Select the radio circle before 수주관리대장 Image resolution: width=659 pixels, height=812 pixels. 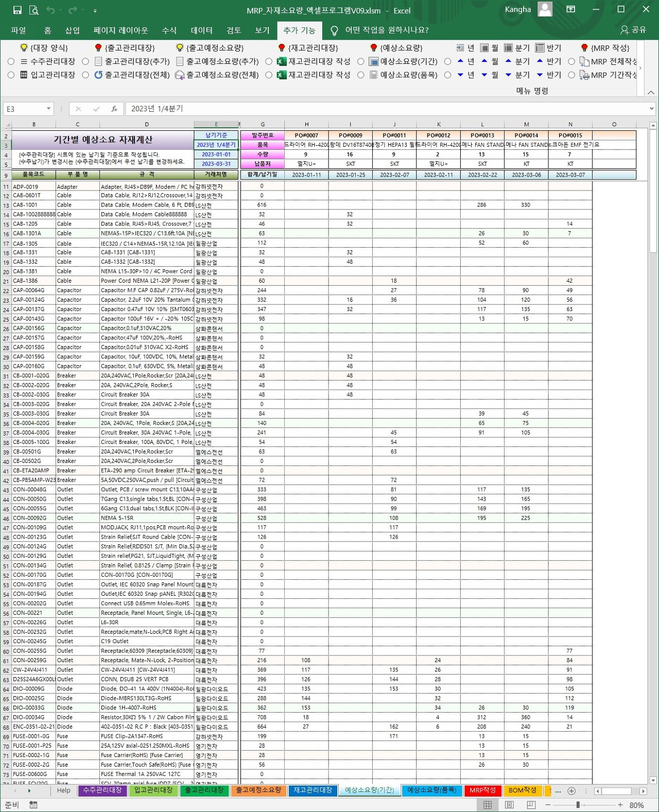[11, 61]
